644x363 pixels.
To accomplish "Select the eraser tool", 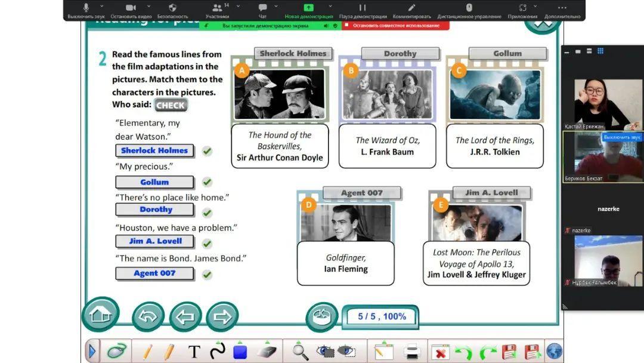I will click(x=267, y=352).
